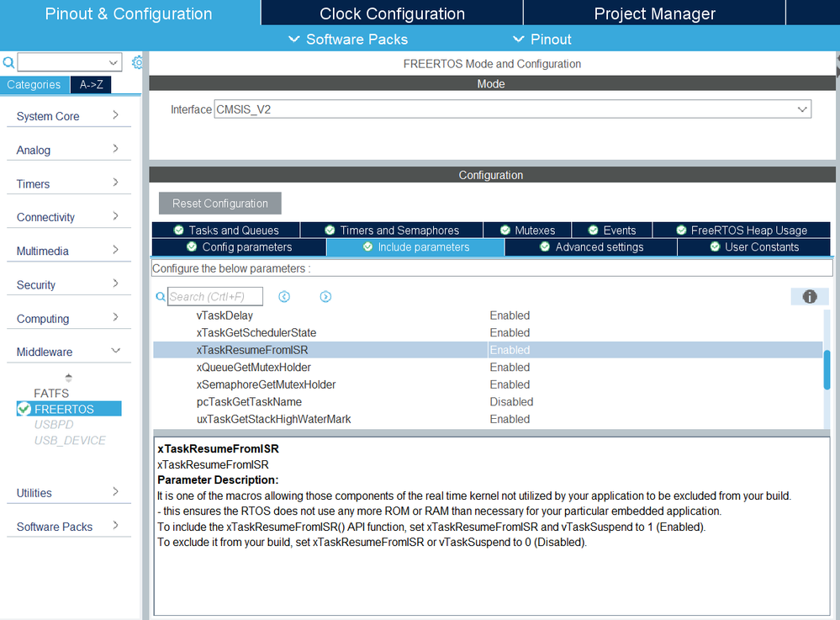Screen dimensions: 840x620
Task: Click the Disabled value of pcTaskGetTaskName
Action: coord(511,401)
